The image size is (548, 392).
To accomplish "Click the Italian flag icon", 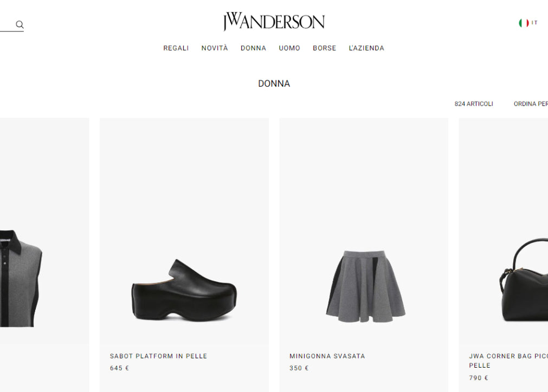I will (524, 23).
